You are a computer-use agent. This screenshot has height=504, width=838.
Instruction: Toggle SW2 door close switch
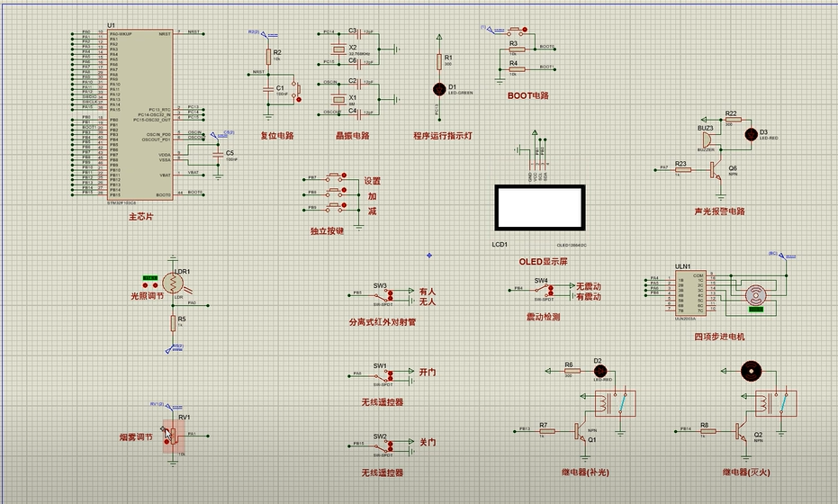(389, 445)
